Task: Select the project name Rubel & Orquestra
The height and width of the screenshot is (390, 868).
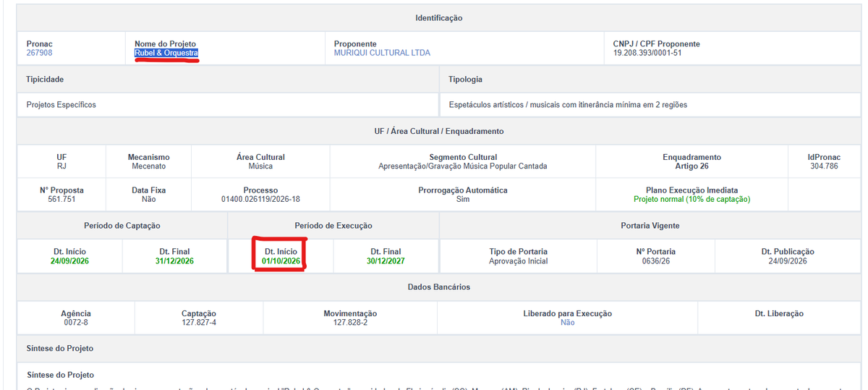Action: pos(166,53)
